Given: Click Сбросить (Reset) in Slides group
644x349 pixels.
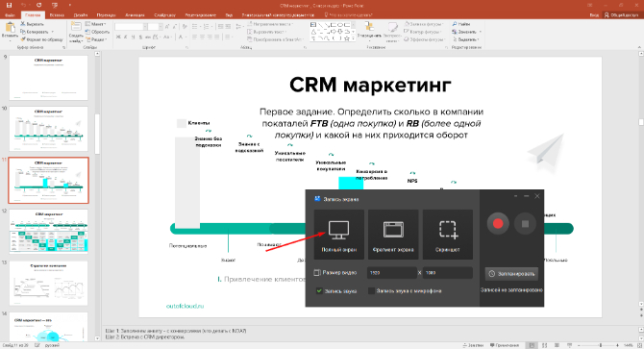Looking at the screenshot, I should 97,32.
